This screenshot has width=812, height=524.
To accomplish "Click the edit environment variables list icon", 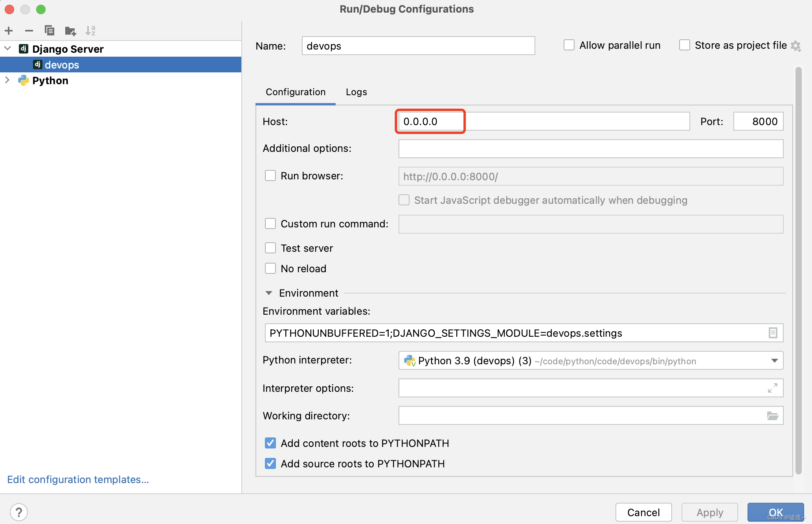I will (x=773, y=333).
